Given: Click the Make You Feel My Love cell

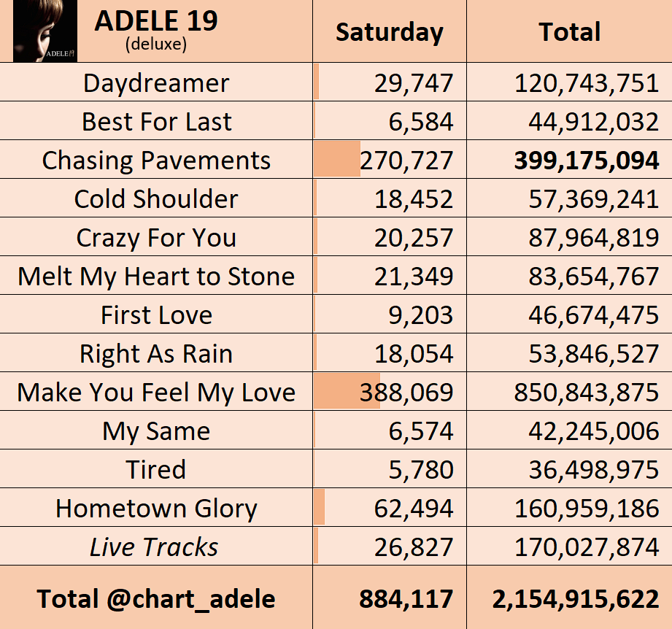Looking at the screenshot, I should pos(156,392).
